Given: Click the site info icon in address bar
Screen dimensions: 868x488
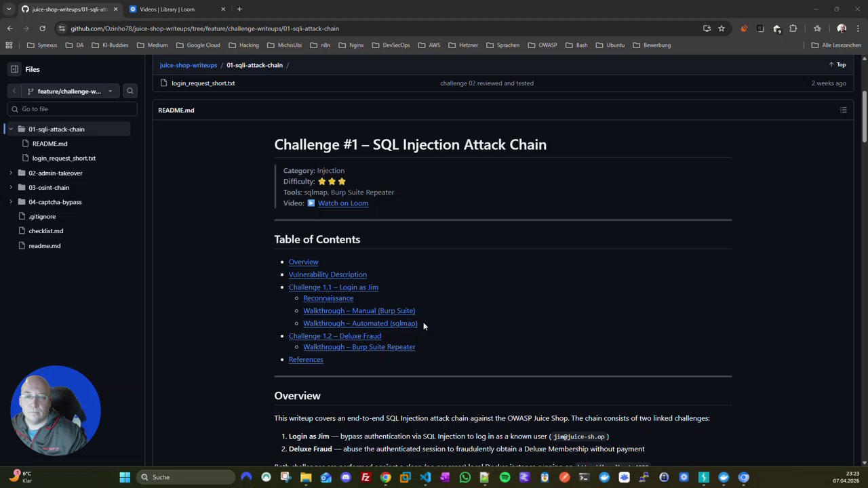Looking at the screenshot, I should [x=62, y=28].
